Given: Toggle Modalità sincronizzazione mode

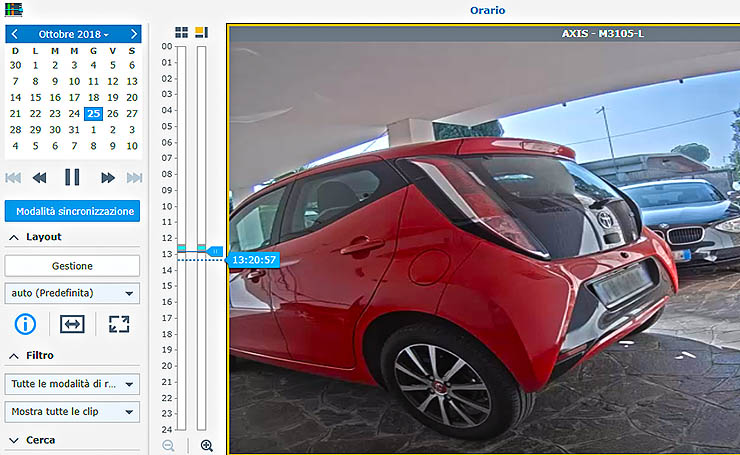Looking at the screenshot, I should click(x=72, y=212).
